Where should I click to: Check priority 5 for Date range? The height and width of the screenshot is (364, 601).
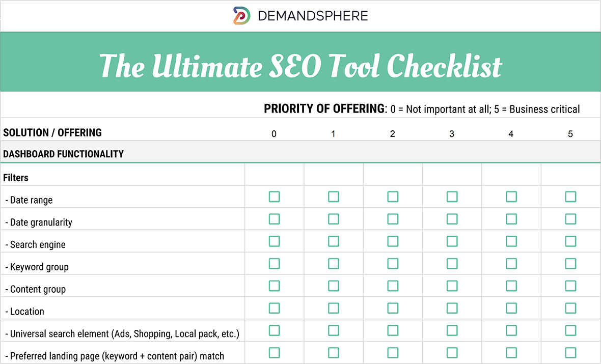(570, 197)
